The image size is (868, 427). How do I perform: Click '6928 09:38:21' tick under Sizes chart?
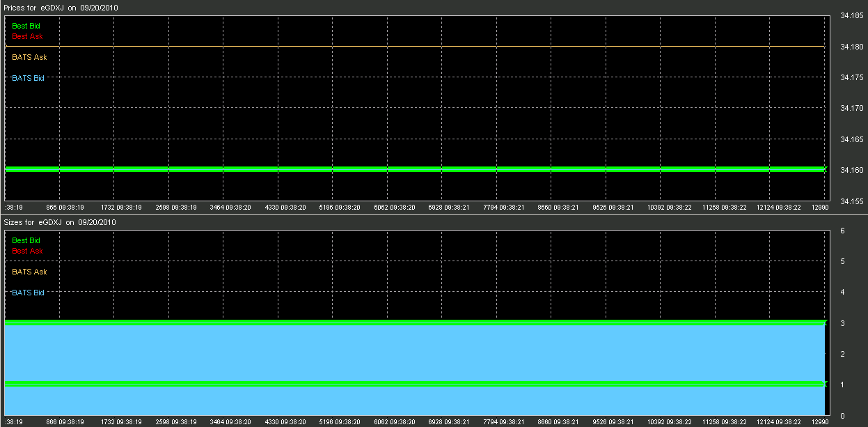coord(450,421)
